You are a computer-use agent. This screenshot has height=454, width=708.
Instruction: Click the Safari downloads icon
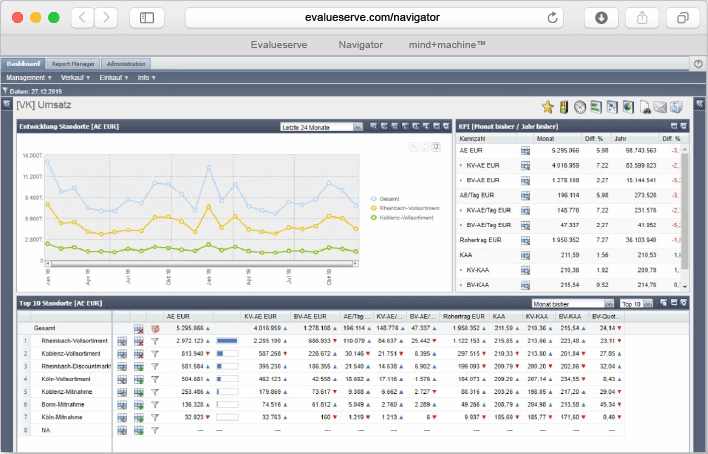pos(601,18)
